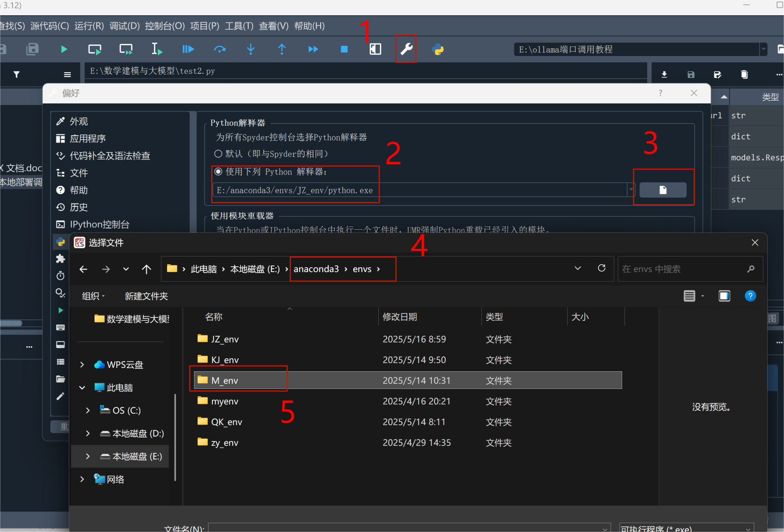Run the file with the green play icon
The image size is (784, 532).
pos(64,49)
